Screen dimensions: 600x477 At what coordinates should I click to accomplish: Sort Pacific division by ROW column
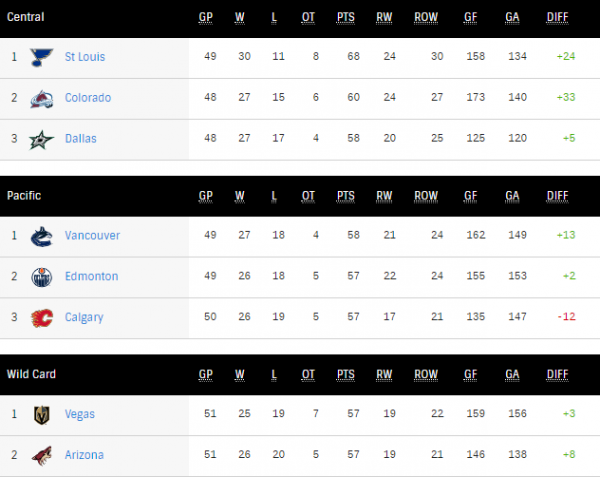coord(426,196)
